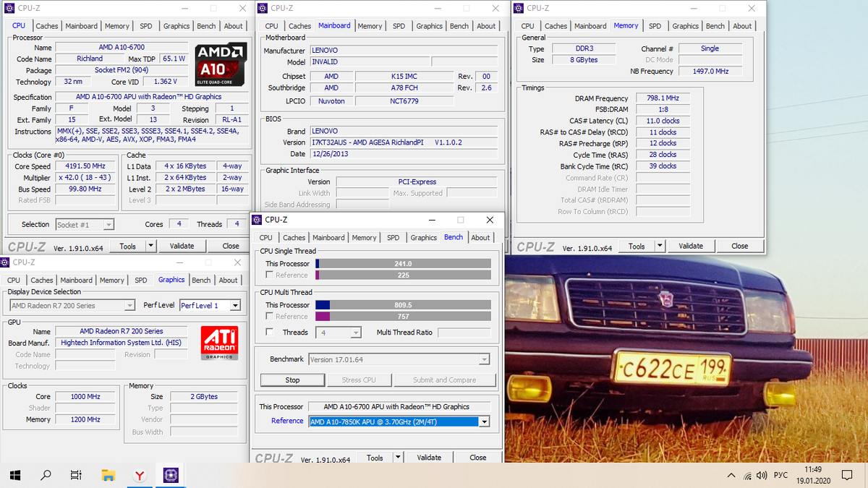Click Validate in the CPU window

[182, 246]
